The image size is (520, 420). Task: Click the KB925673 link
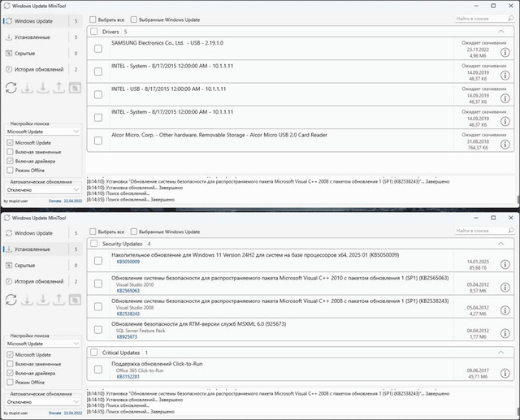[x=127, y=337]
